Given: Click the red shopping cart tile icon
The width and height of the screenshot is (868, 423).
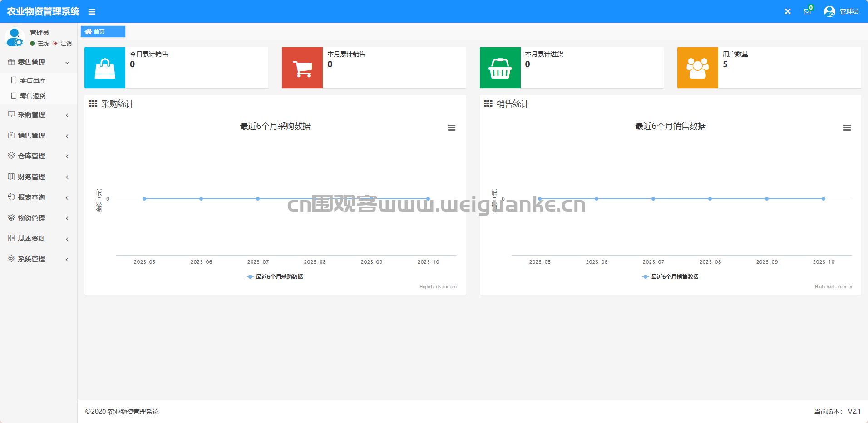Looking at the screenshot, I should point(302,68).
